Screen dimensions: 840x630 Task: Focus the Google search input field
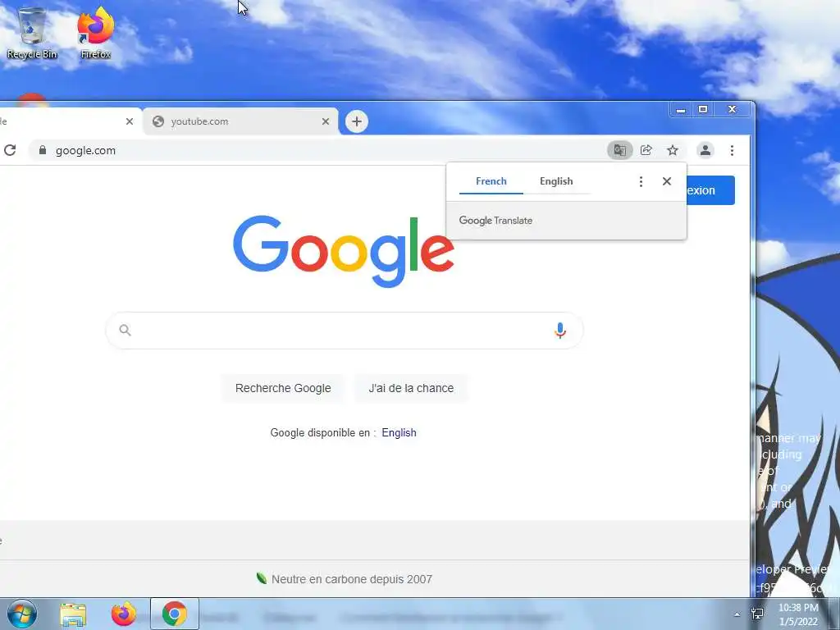click(x=345, y=331)
